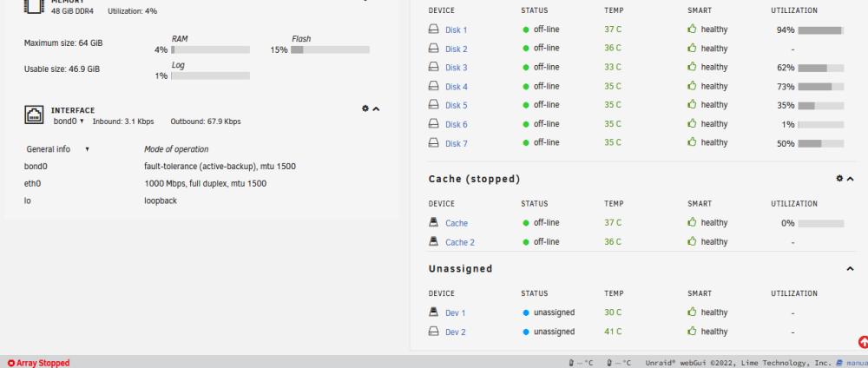Click the Memory chip icon
Viewport: 868px width, 368px height.
point(35,5)
